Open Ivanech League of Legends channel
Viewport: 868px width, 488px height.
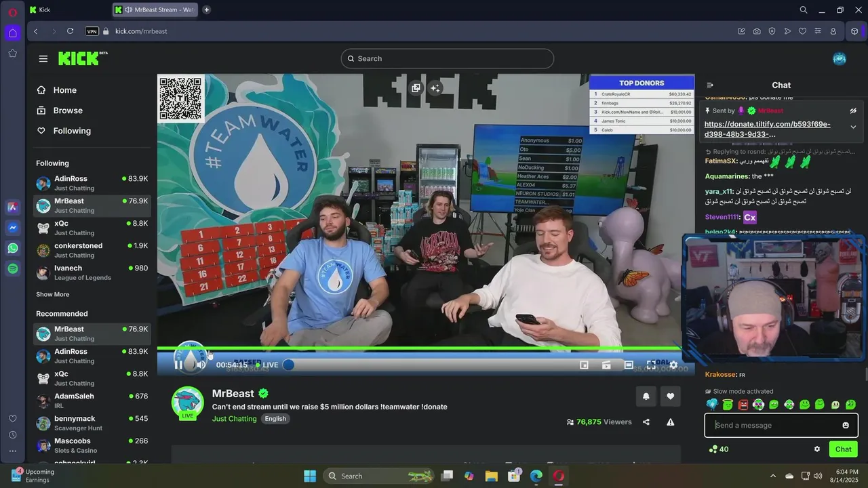[92, 272]
